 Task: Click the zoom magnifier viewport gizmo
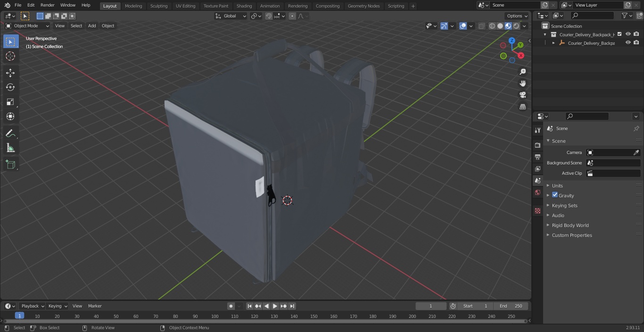(522, 72)
